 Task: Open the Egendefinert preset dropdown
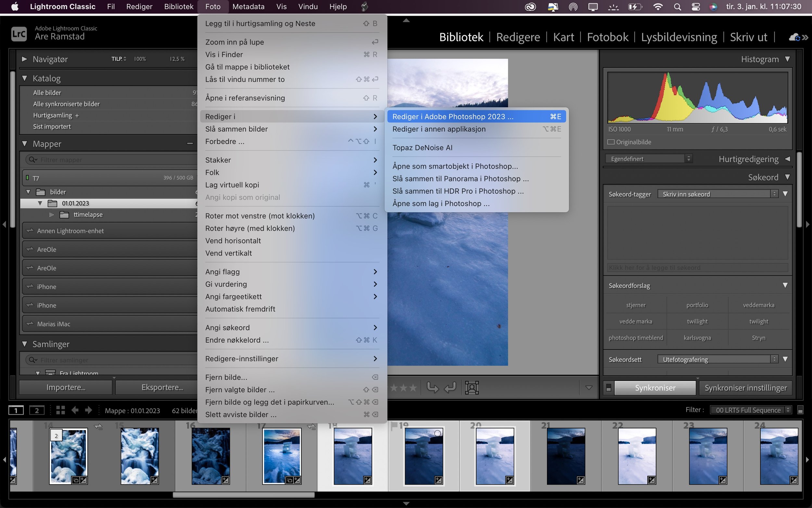649,159
